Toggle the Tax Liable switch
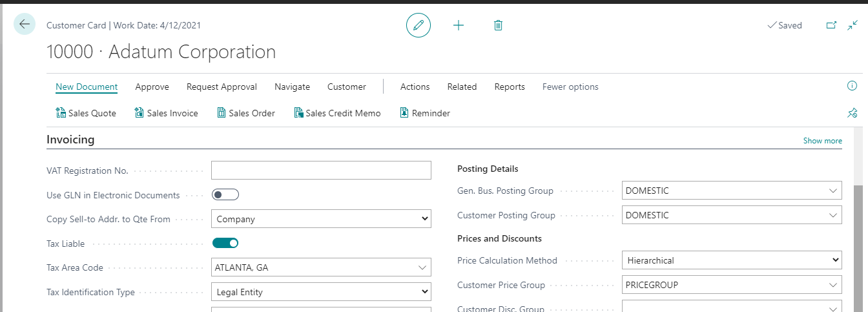 (x=225, y=243)
